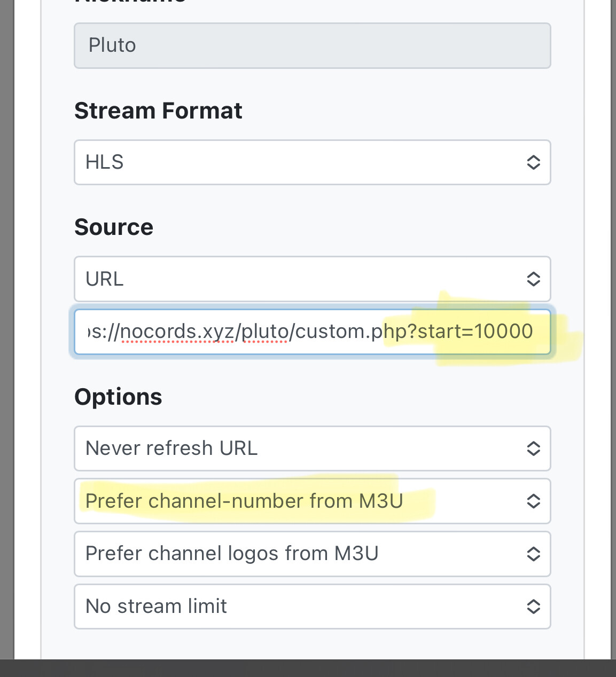Click the Options heading label

[x=118, y=397]
